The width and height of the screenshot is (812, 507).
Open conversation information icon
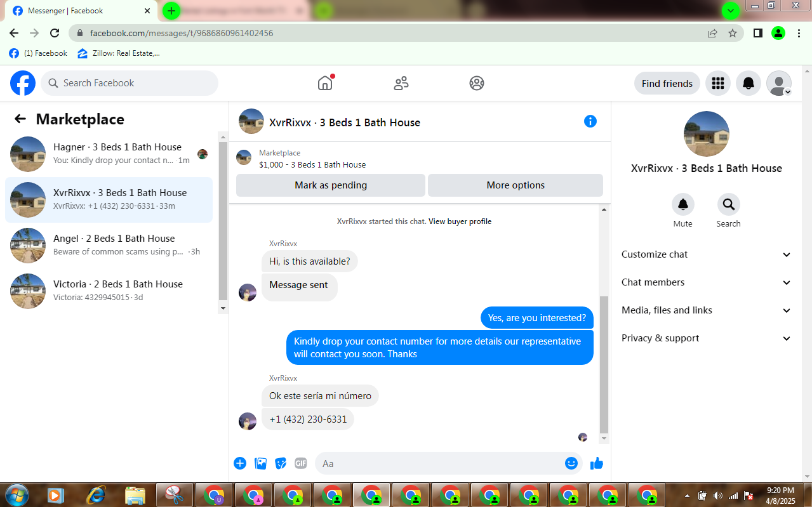point(590,121)
